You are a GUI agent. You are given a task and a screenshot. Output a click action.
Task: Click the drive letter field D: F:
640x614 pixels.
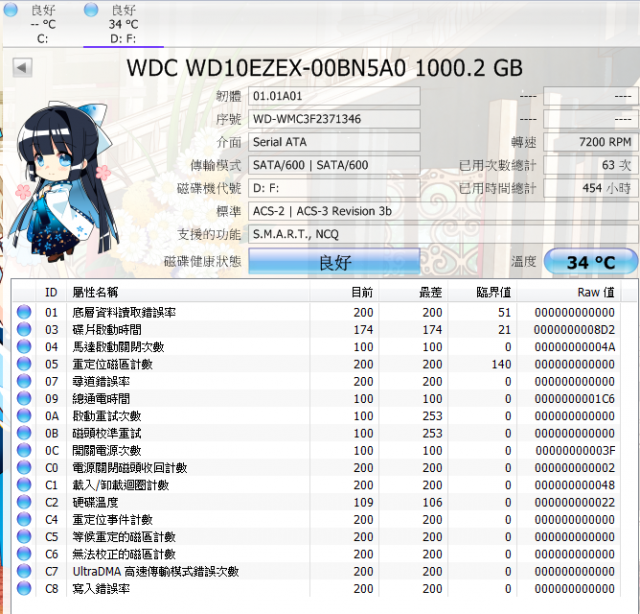pos(334,188)
